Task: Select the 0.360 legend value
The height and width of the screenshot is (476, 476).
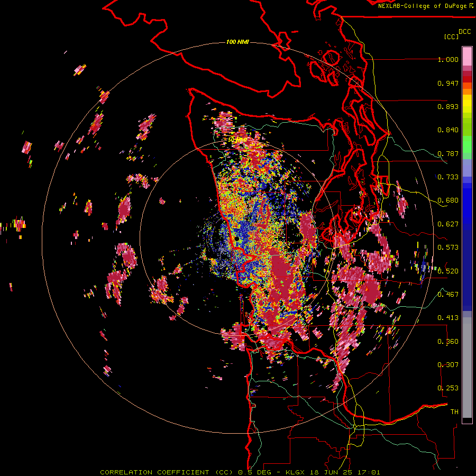Action: tap(448, 342)
